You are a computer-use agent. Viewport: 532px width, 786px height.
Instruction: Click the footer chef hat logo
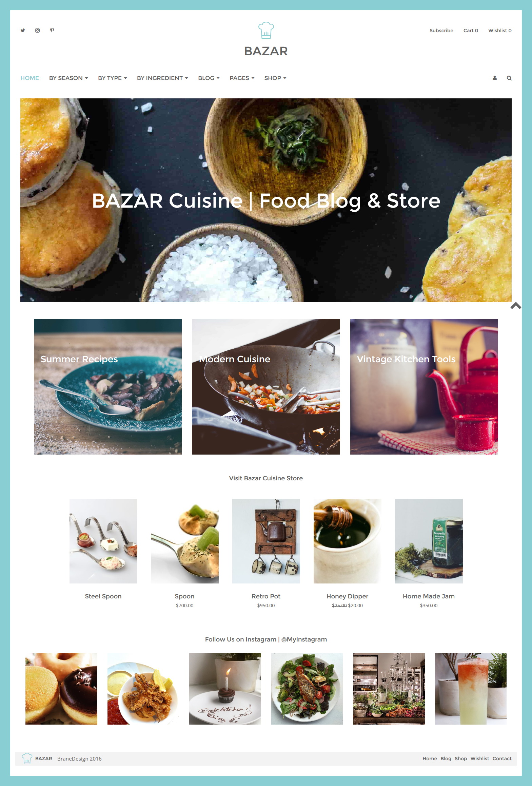pos(27,759)
